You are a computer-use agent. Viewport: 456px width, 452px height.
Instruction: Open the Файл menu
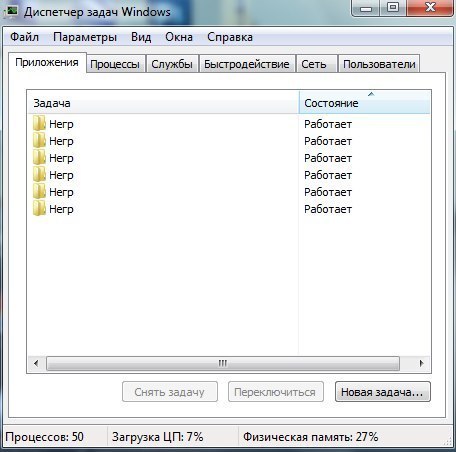(x=24, y=37)
